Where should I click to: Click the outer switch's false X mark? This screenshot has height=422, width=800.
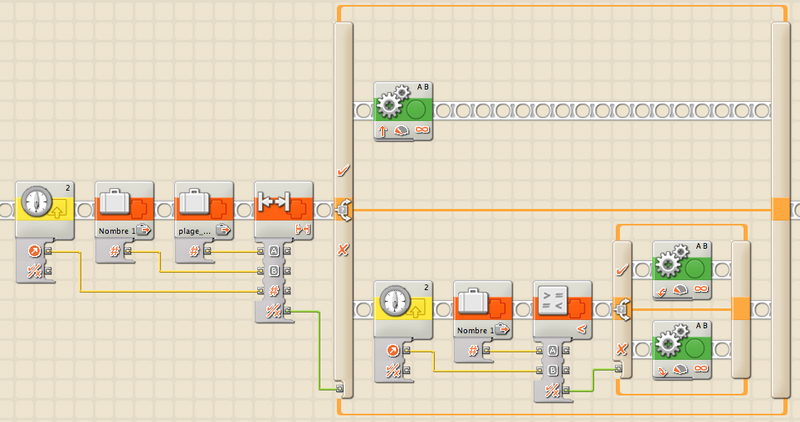[x=343, y=248]
